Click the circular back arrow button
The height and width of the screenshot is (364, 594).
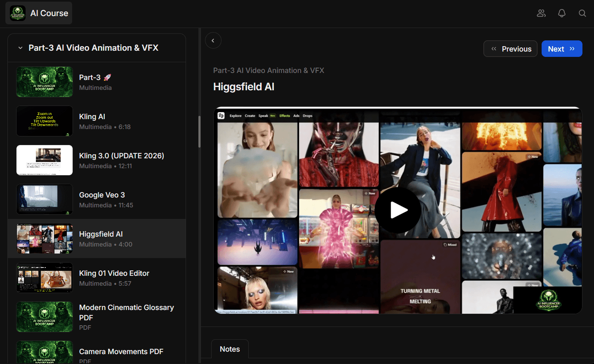pyautogui.click(x=213, y=40)
